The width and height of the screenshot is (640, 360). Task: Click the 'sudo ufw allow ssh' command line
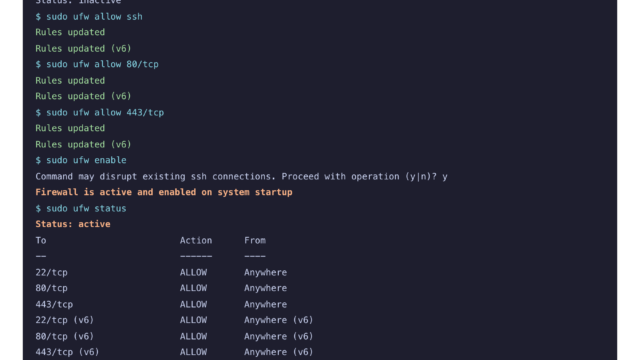[x=89, y=17]
